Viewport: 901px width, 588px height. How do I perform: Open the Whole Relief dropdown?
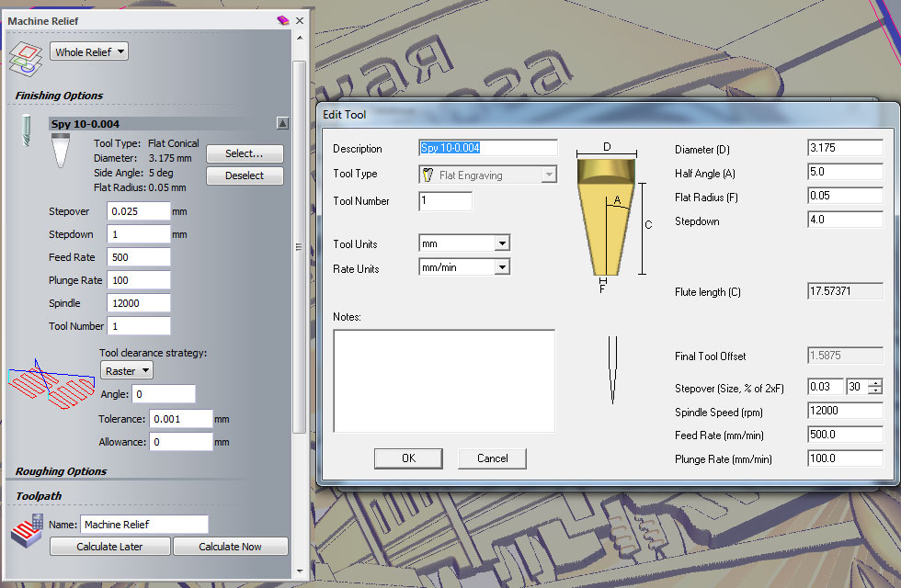click(x=89, y=52)
